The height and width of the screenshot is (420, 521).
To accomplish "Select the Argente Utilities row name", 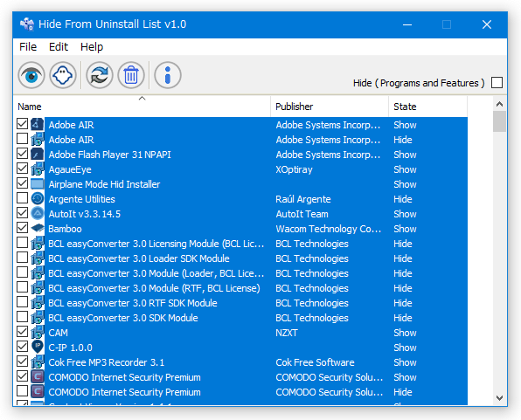I will (82, 199).
